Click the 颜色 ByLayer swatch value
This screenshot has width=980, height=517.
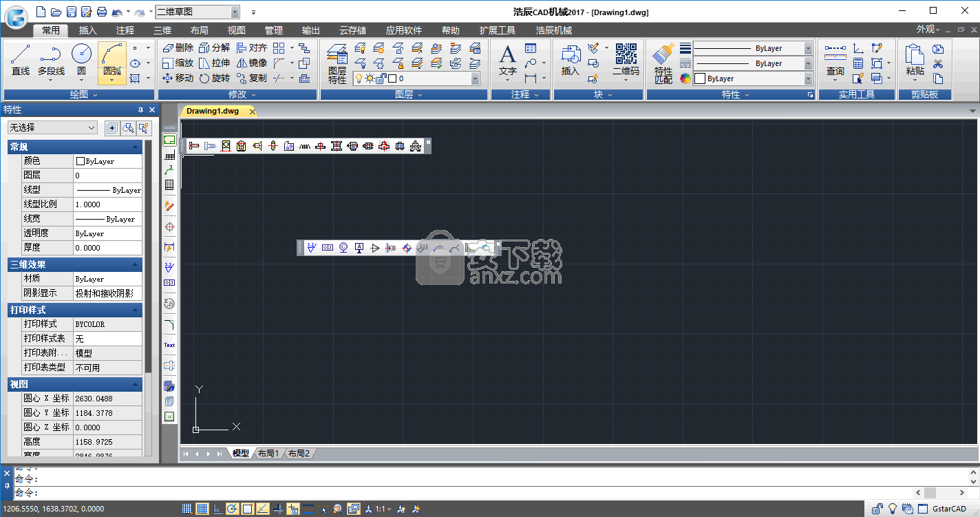pyautogui.click(x=108, y=161)
